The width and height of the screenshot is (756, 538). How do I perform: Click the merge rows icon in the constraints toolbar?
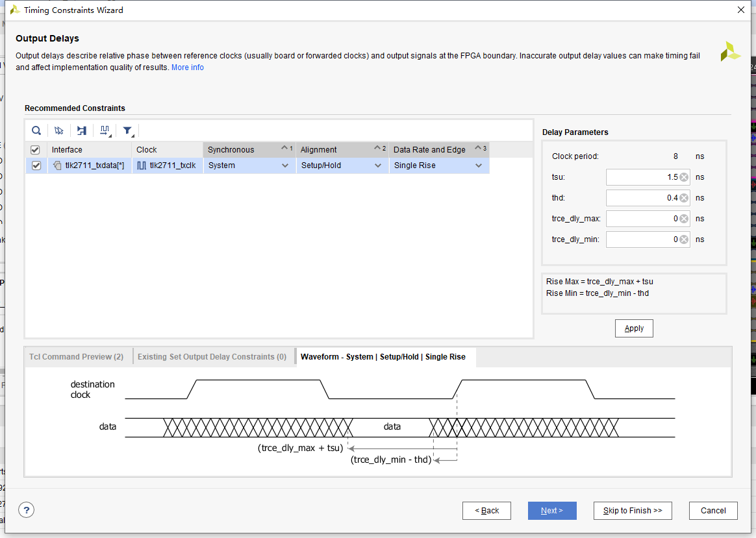tap(82, 130)
